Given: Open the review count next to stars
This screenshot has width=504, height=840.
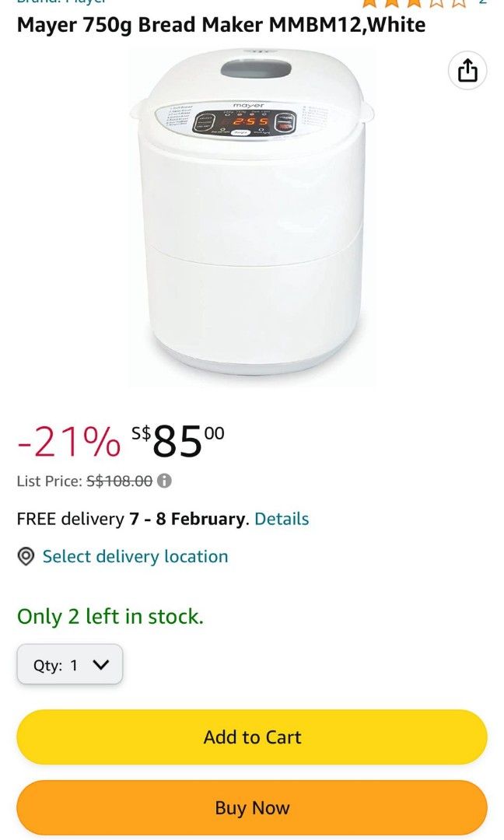Looking at the screenshot, I should (x=482, y=2).
